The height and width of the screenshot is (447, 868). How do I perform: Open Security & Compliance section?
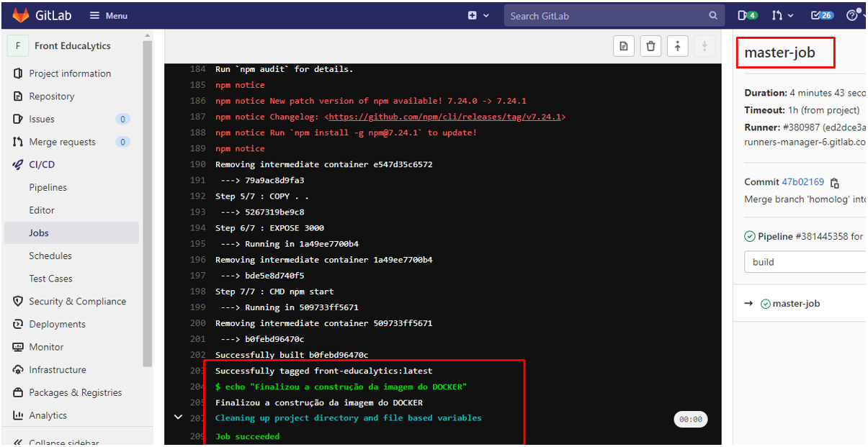[x=77, y=302]
